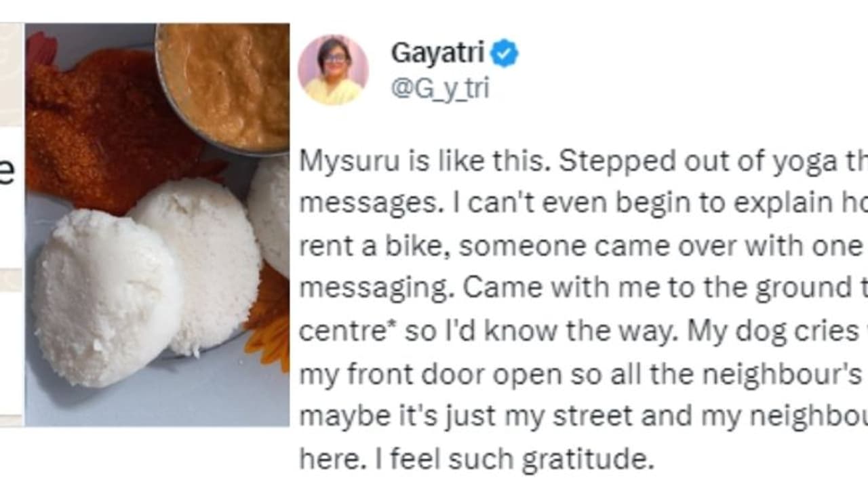Click the text 'here. I feel such gratitude.'
Screen dimensions: 868x488
pos(477,459)
